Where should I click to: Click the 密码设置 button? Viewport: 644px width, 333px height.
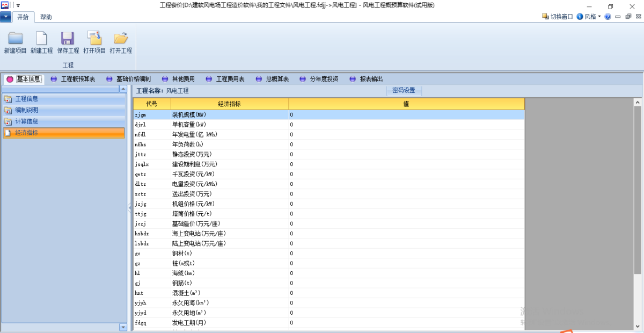(404, 91)
